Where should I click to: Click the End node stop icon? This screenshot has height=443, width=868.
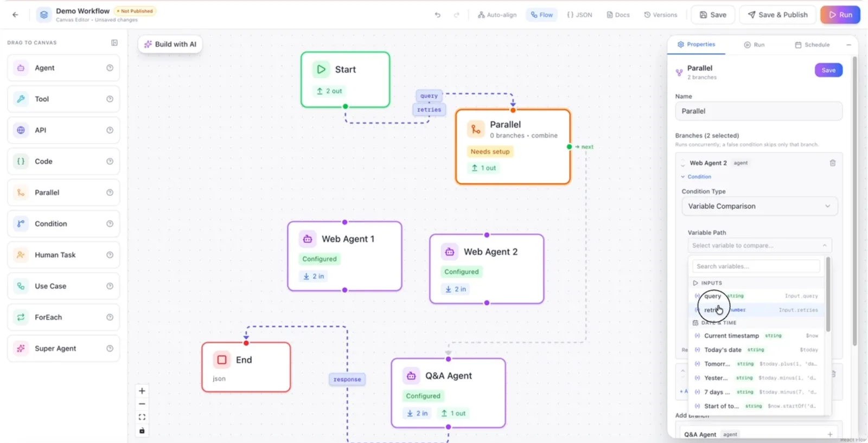pos(222,359)
